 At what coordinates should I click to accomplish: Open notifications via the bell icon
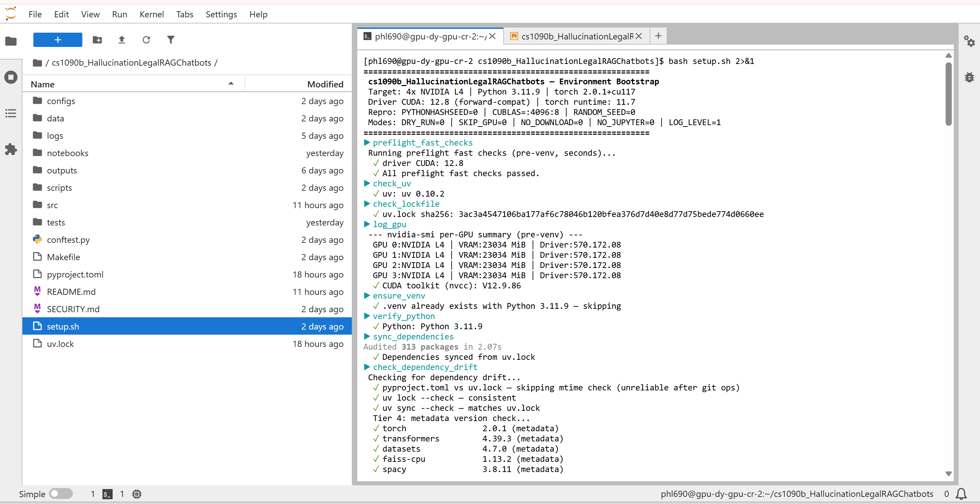coord(962,494)
